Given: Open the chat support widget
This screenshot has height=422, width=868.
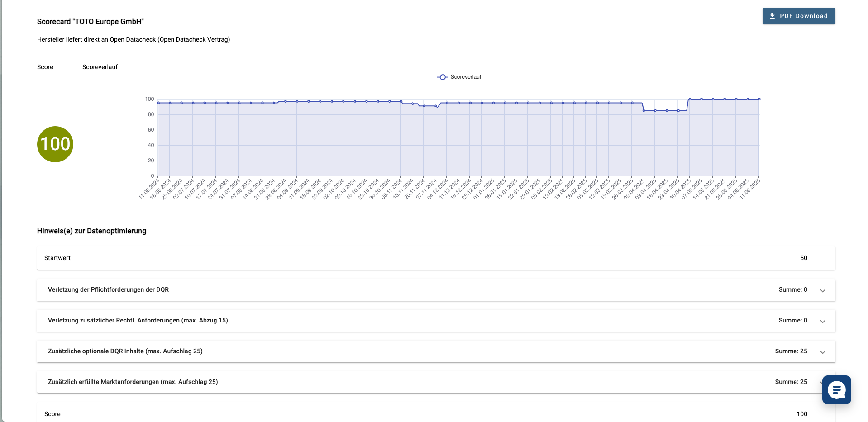Looking at the screenshot, I should (836, 390).
